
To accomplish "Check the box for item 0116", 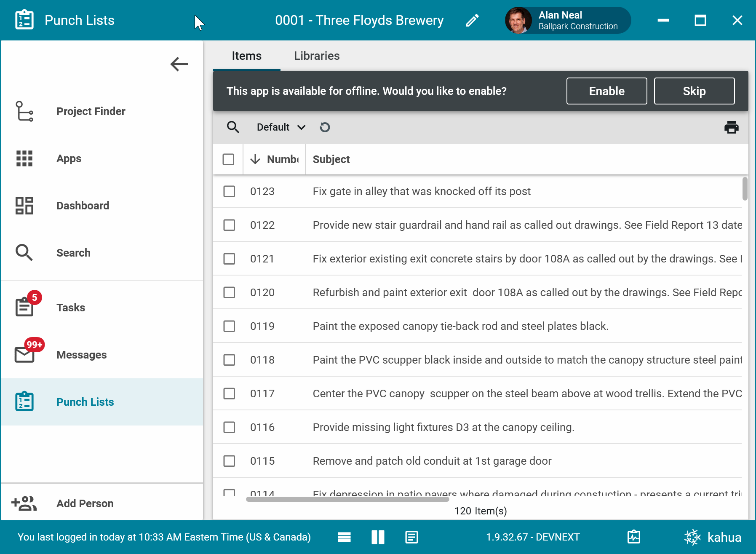I will pyautogui.click(x=229, y=427).
